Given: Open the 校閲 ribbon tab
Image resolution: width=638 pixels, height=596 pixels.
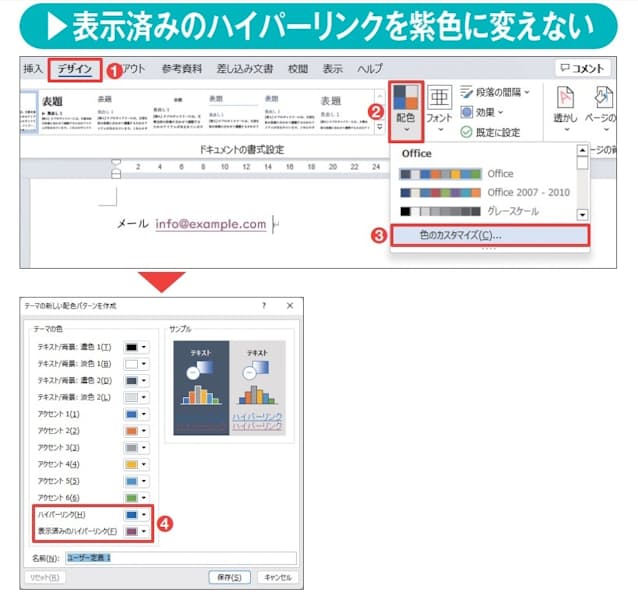Looking at the screenshot, I should pyautogui.click(x=298, y=69).
